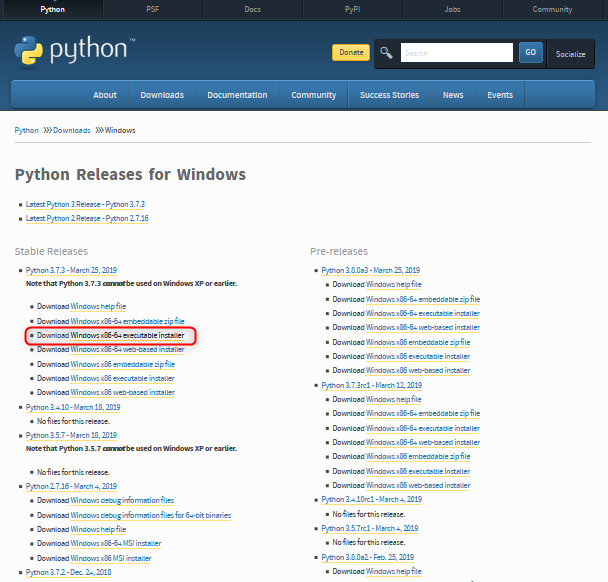This screenshot has width=608, height=582.
Task: Download Windows help file for Python 3.7.3
Action: click(x=98, y=306)
